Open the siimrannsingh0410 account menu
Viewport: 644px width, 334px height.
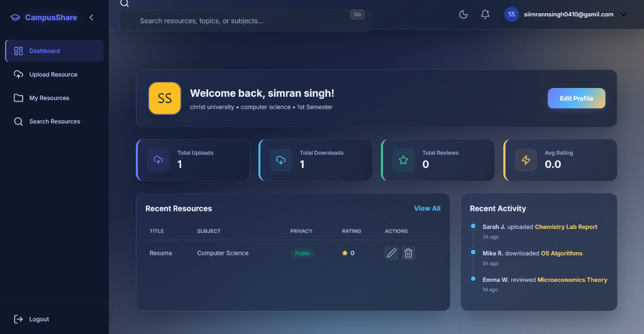tap(568, 14)
